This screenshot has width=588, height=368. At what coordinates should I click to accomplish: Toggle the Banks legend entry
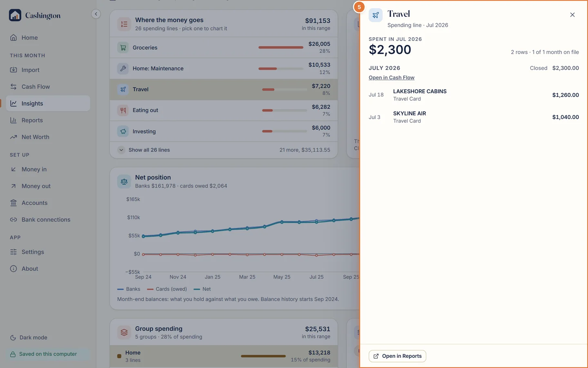pyautogui.click(x=129, y=289)
